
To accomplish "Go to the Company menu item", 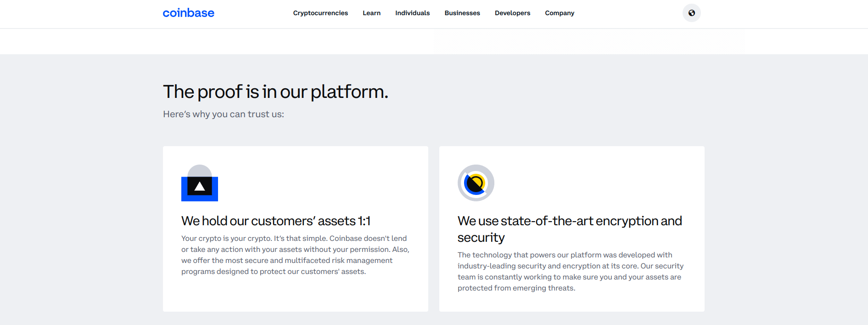I will 559,13.
